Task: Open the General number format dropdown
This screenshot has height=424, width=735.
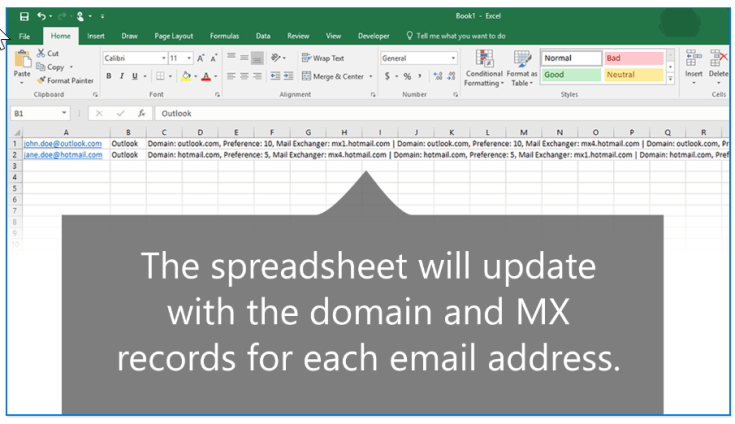Action: pos(453,58)
